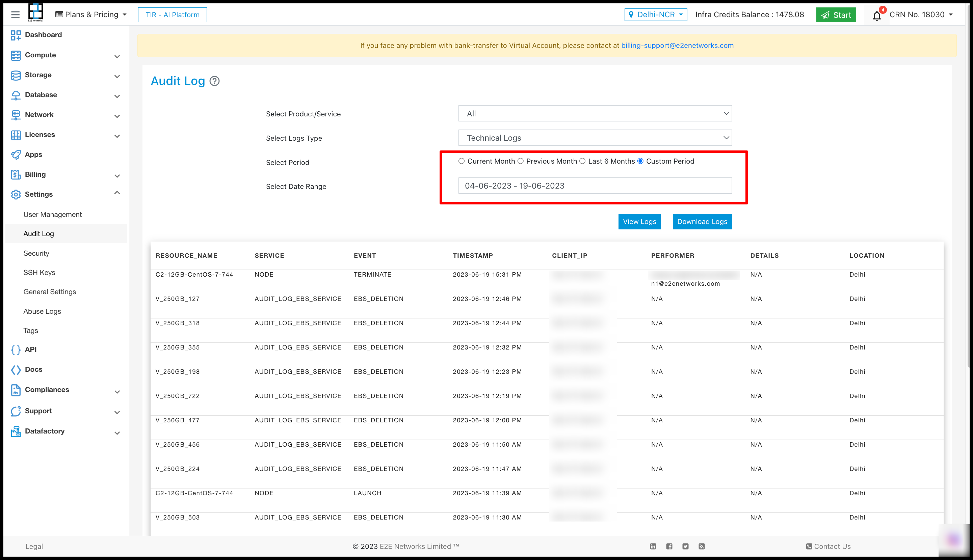Click the V_250GB_503 resource name
Viewport: 973px width, 560px height.
point(178,517)
